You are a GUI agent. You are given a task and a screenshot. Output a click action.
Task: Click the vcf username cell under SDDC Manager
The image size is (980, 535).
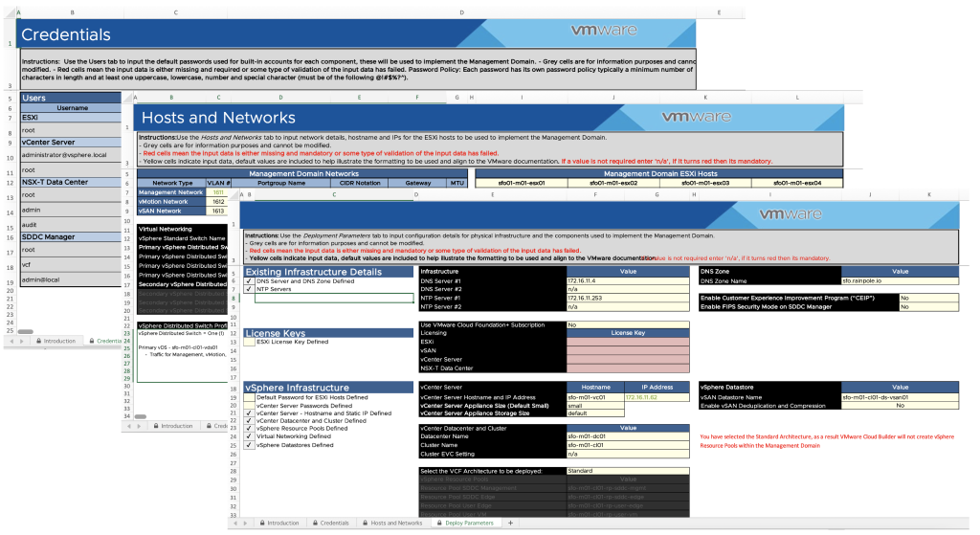point(71,265)
